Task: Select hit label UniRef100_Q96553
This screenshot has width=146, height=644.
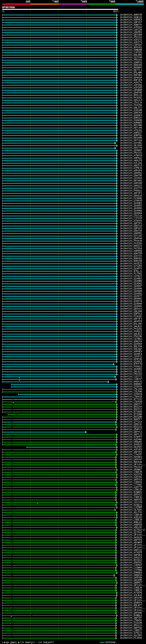Action: (131, 32)
